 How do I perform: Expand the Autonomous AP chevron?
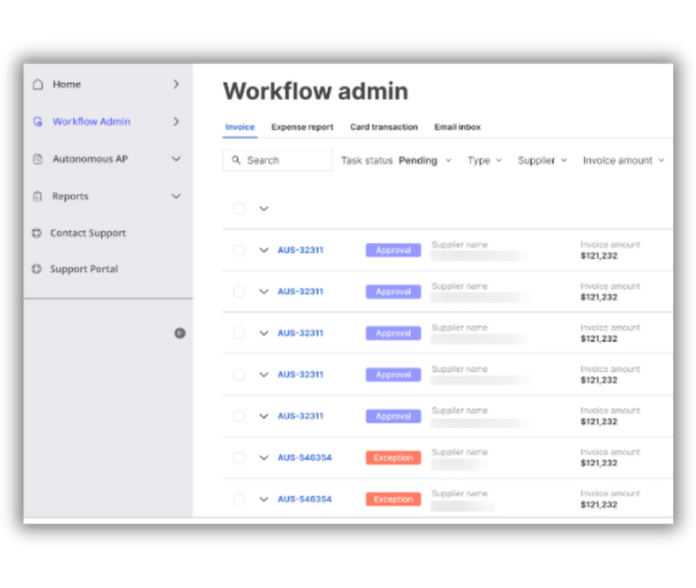click(176, 159)
